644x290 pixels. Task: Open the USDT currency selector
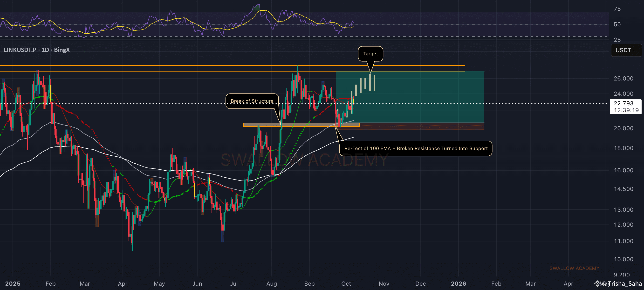click(x=626, y=50)
